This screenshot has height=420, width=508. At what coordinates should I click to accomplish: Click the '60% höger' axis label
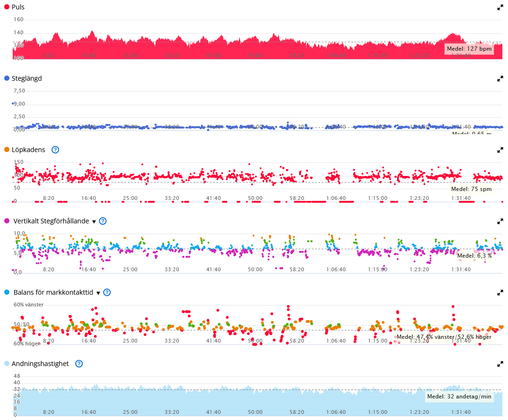tap(27, 344)
